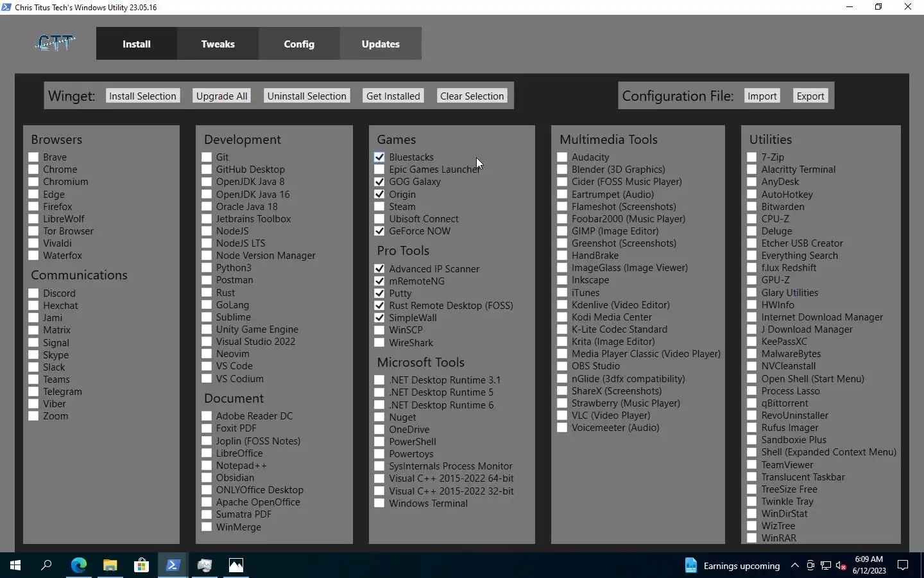
Task: Uncheck the SimpleWall checkbox
Action: (379, 318)
